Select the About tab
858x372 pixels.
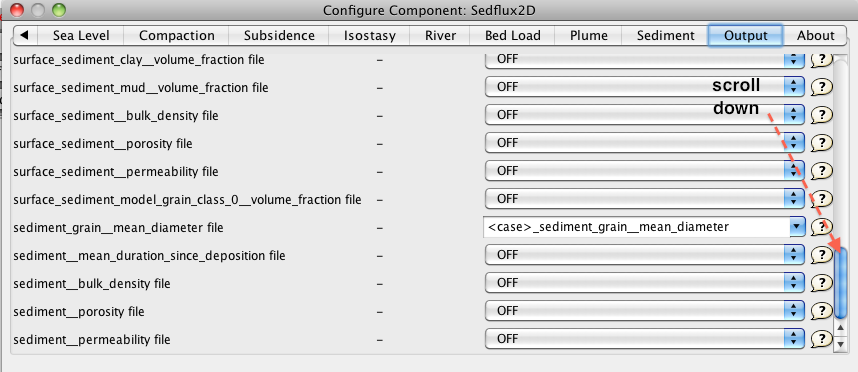(815, 36)
